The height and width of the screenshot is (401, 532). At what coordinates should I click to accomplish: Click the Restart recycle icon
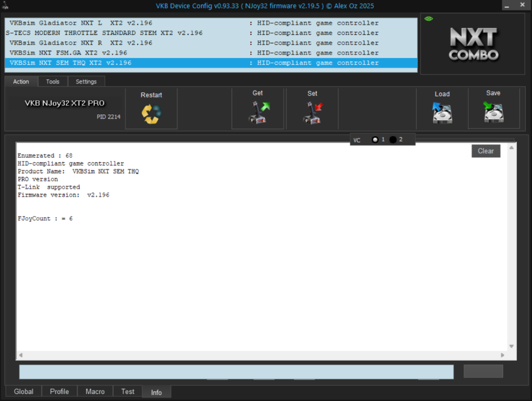click(151, 114)
